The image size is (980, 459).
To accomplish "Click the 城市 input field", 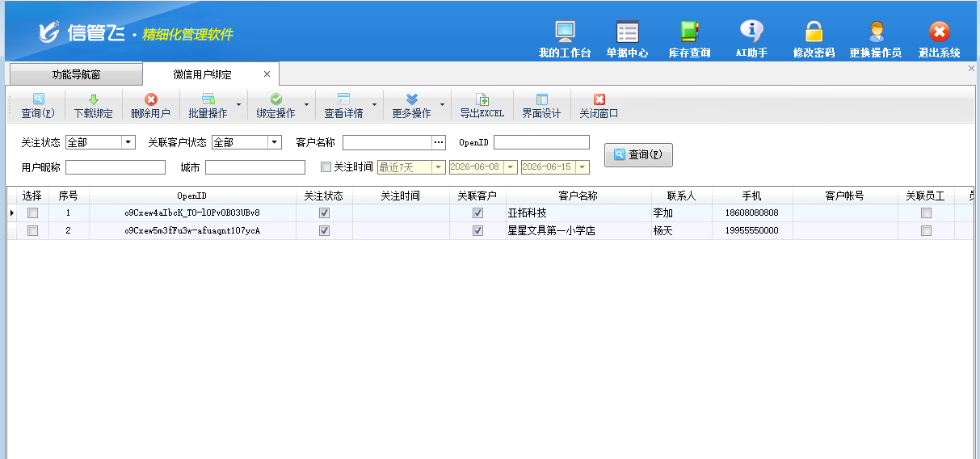I will pyautogui.click(x=255, y=167).
